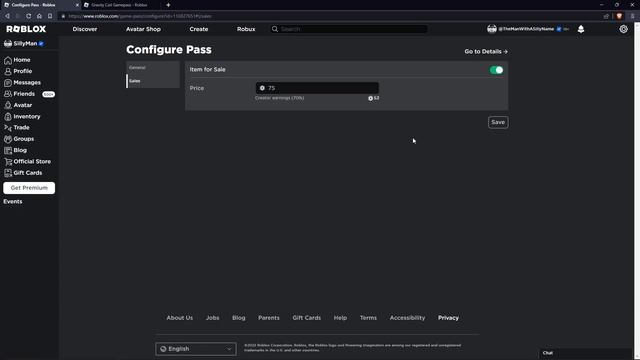640x360 pixels.
Task: Click Blog footer link
Action: (239, 318)
